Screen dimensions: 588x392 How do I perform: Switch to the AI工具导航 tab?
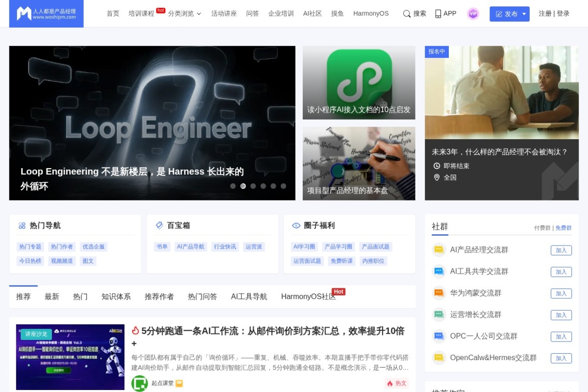[249, 296]
